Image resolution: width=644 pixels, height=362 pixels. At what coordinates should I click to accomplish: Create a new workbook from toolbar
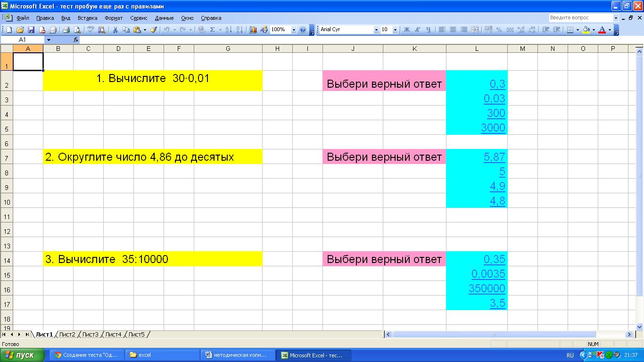(x=8, y=30)
